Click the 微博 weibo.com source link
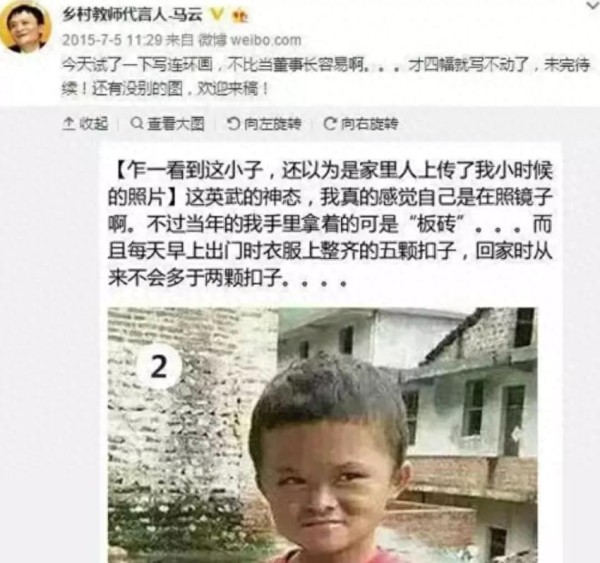The width and height of the screenshot is (600, 563). coord(250,40)
